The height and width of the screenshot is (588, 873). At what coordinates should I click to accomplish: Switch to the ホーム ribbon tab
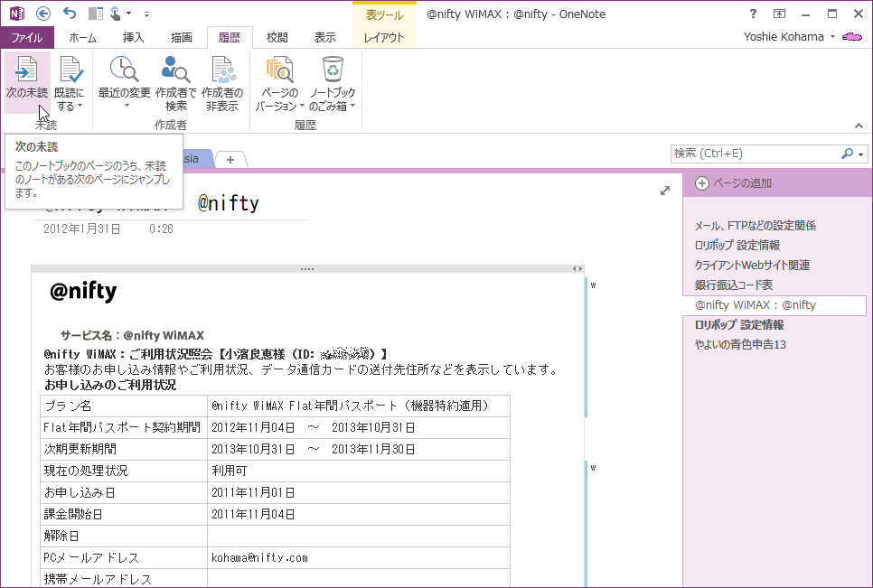pos(83,37)
